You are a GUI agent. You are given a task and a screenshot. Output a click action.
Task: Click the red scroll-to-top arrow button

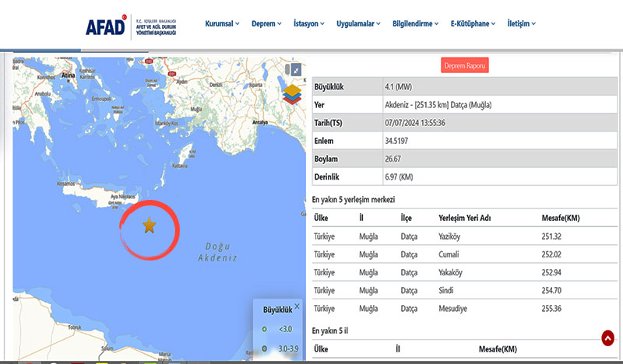click(607, 338)
